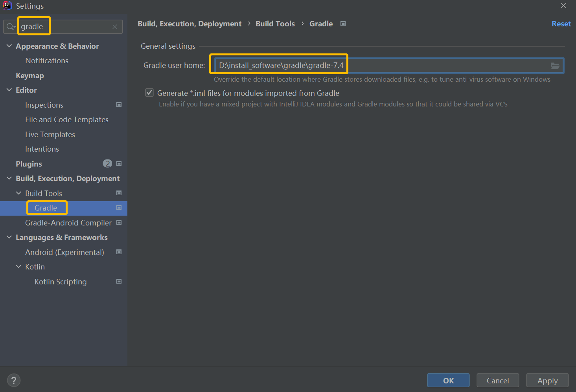Select the Editor label in the tree
This screenshot has height=392, width=576.
(26, 90)
